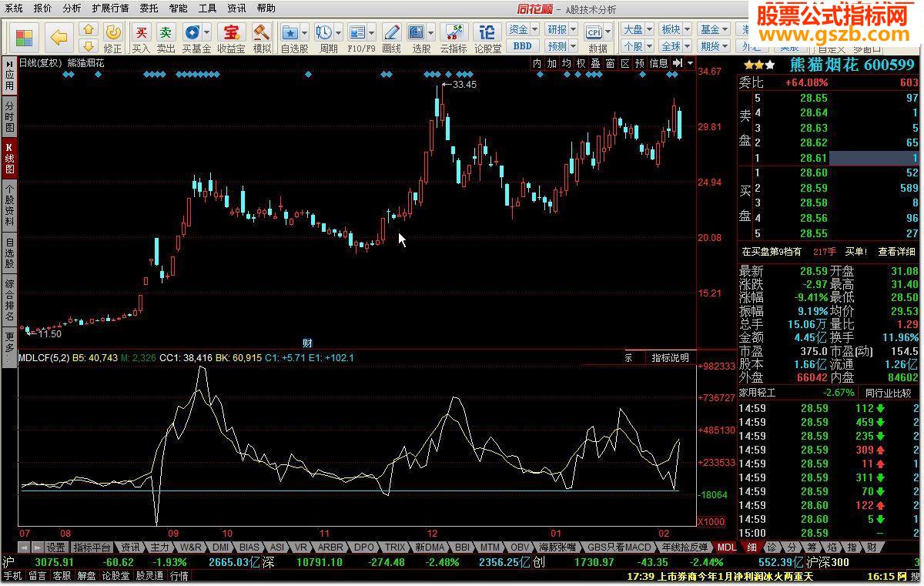Toggle the 信息 info option

(x=659, y=64)
